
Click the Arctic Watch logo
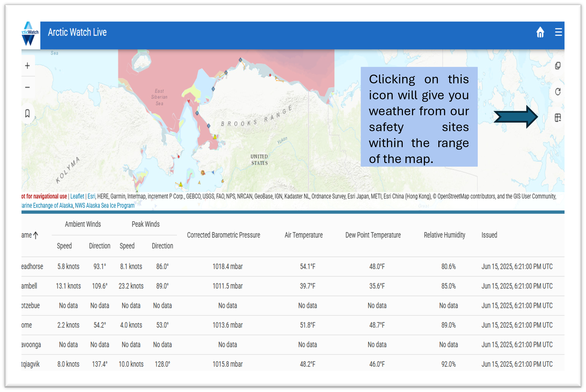(30, 34)
